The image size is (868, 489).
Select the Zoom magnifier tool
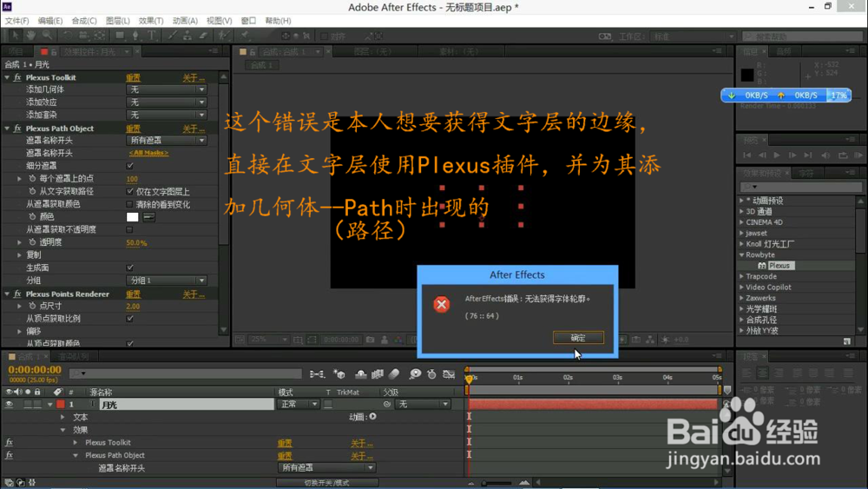click(47, 36)
